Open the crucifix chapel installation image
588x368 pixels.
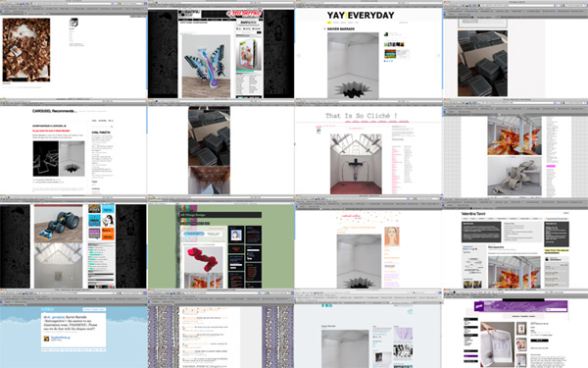click(x=356, y=164)
